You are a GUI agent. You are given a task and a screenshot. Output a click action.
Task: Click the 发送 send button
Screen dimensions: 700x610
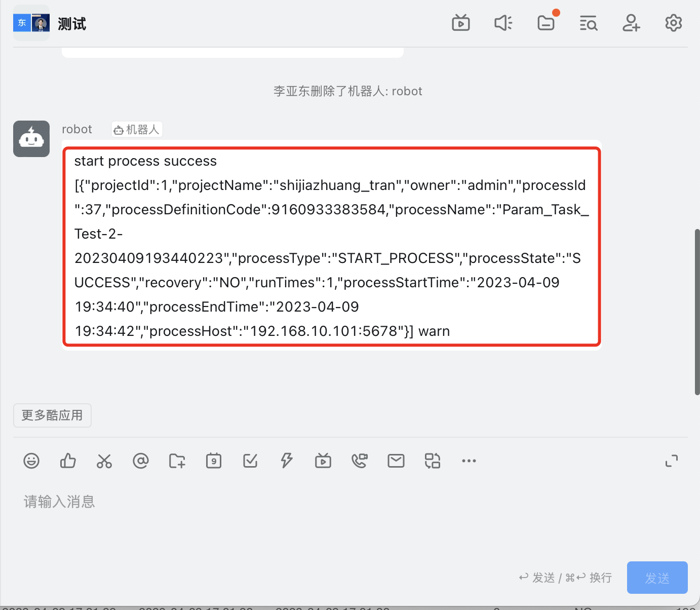(657, 578)
